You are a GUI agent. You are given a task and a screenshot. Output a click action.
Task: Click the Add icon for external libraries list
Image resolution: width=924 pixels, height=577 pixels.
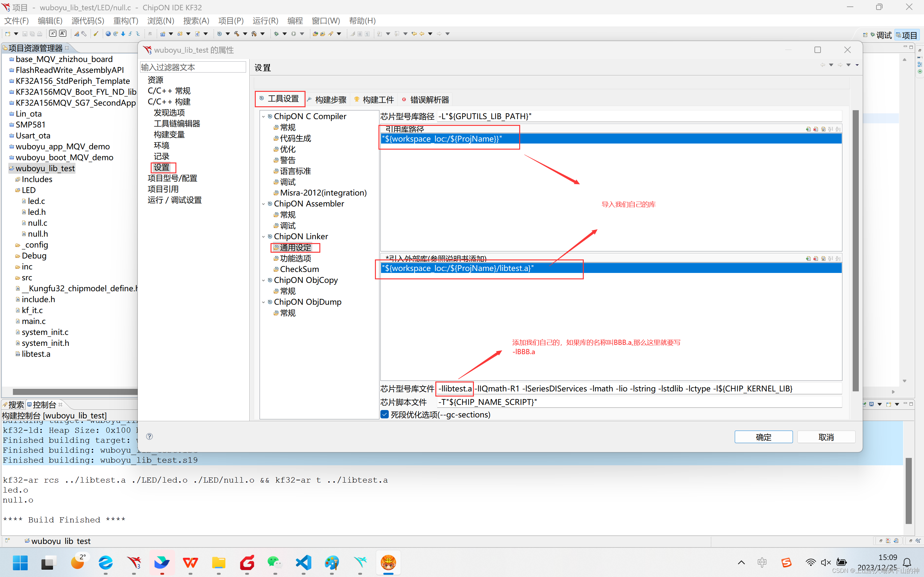pos(808,259)
